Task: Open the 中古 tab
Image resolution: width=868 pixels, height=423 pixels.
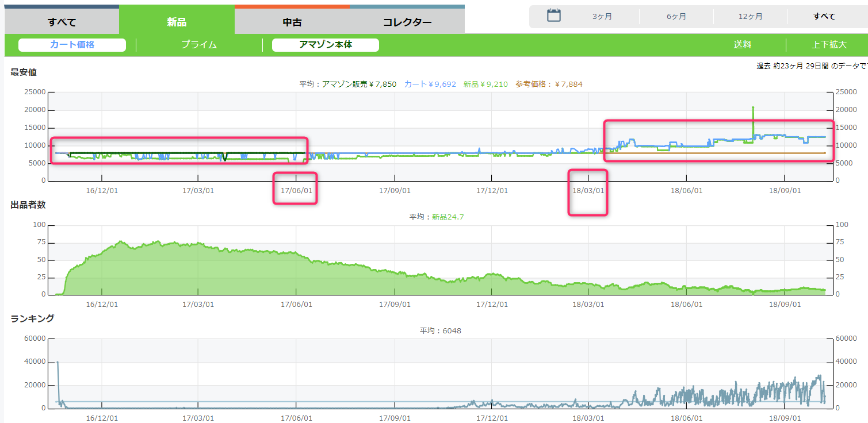Action: (x=292, y=22)
